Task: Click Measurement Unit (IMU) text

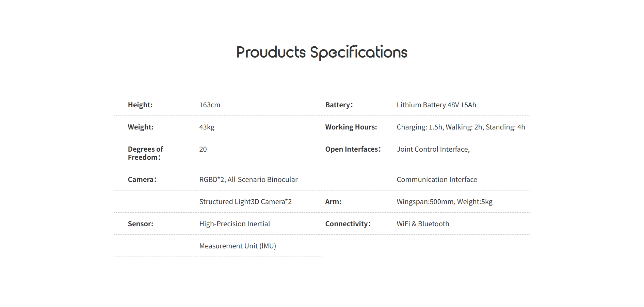Action: pos(238,246)
